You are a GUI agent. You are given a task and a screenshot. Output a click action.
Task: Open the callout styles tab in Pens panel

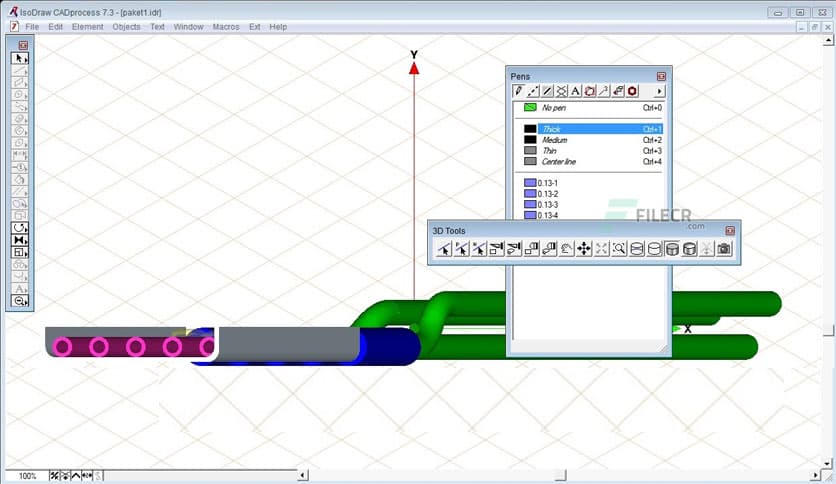[x=590, y=91]
